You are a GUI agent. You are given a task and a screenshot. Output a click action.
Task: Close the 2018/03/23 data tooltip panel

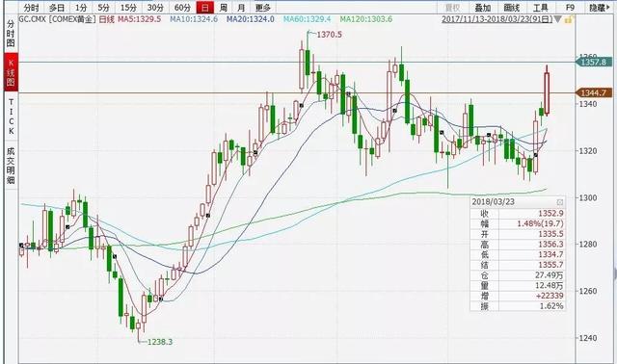click(560, 202)
